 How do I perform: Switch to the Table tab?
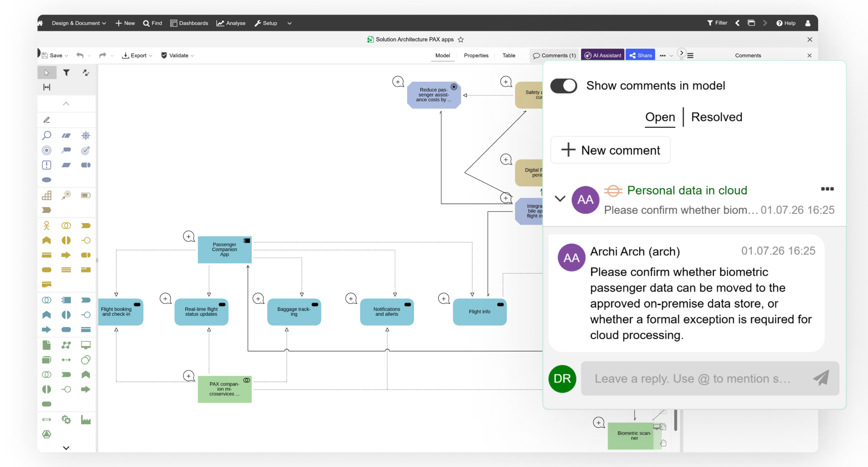pyautogui.click(x=509, y=55)
